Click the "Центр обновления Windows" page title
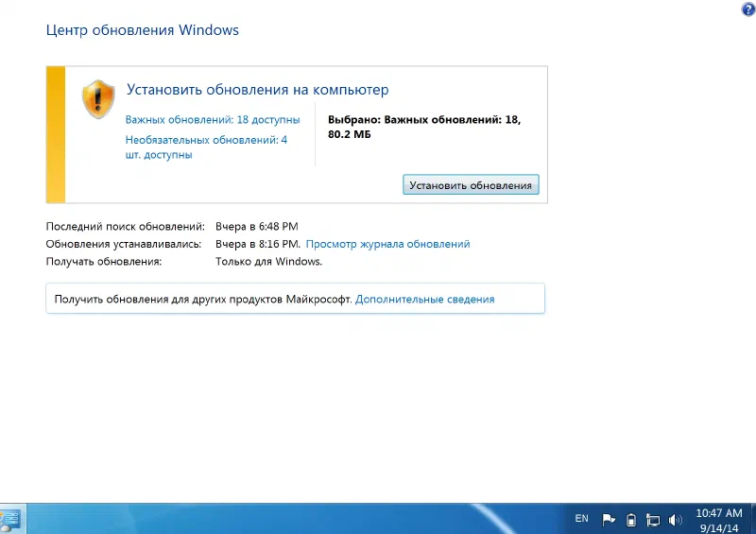 pos(142,30)
